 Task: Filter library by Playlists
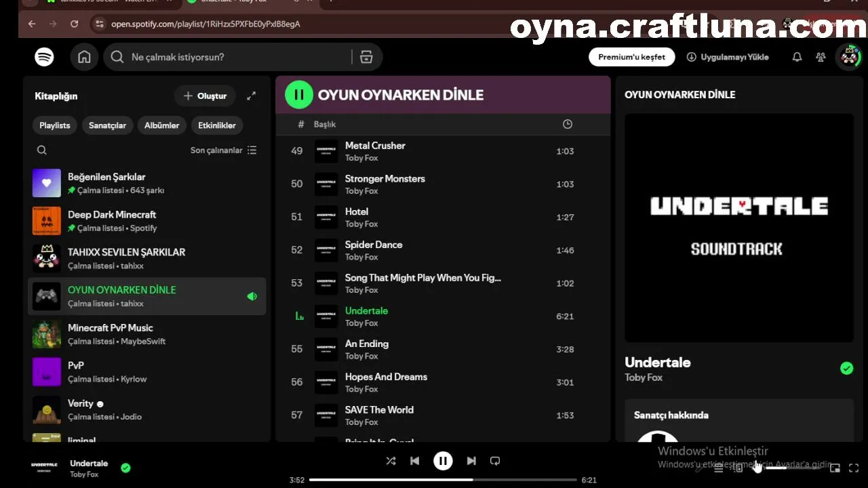pyautogui.click(x=55, y=125)
